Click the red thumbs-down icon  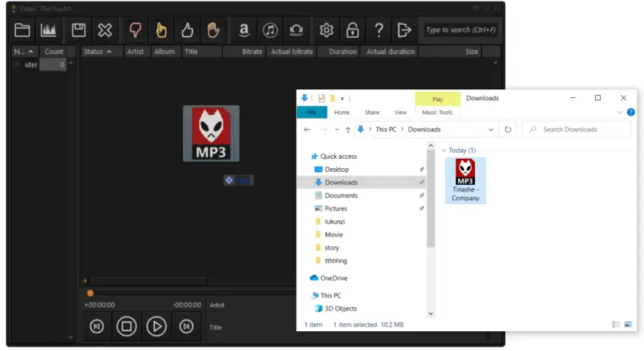tap(135, 30)
